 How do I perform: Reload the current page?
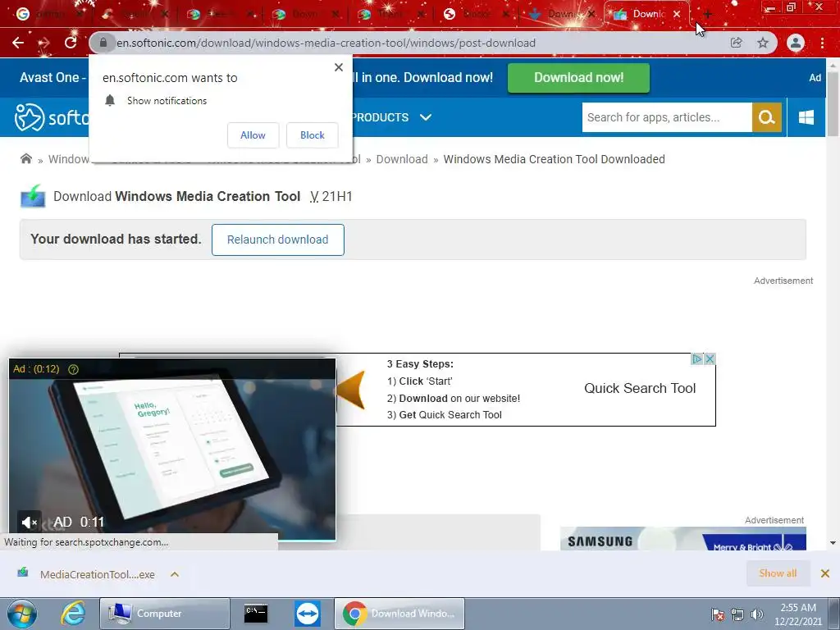[71, 43]
